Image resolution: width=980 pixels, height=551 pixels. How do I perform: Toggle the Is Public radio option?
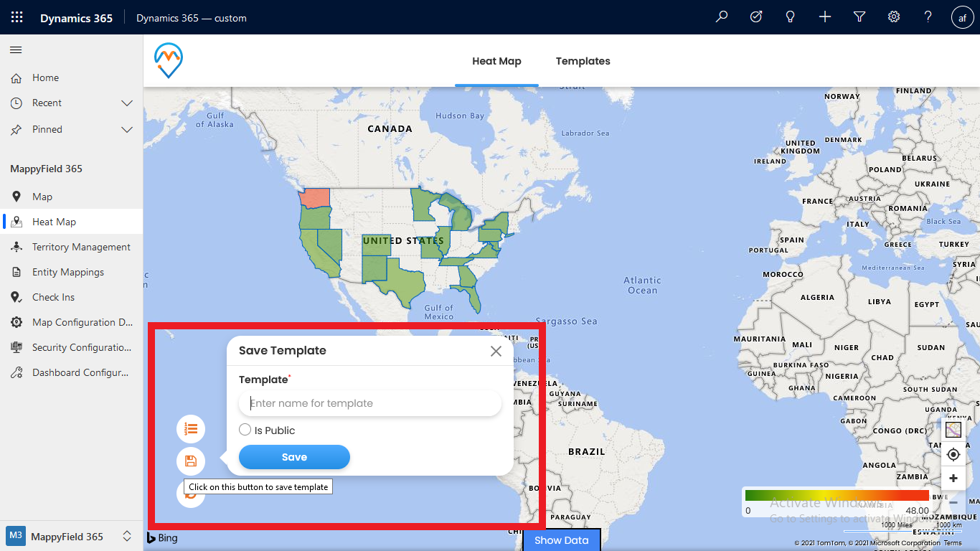tap(245, 430)
